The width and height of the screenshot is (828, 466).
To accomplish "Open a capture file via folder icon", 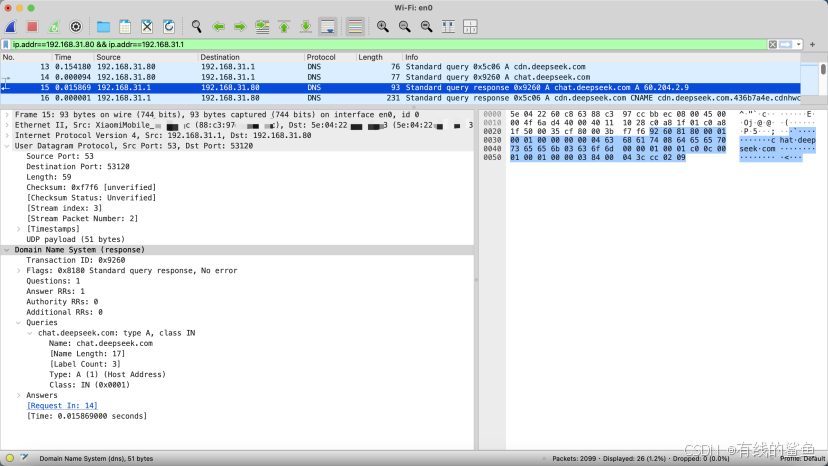I will (x=103, y=26).
